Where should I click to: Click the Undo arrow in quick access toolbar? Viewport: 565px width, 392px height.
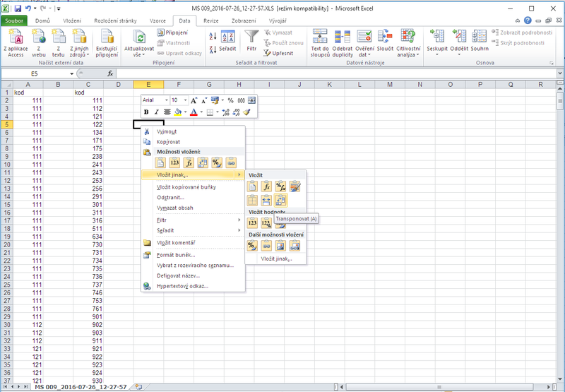(28, 8)
